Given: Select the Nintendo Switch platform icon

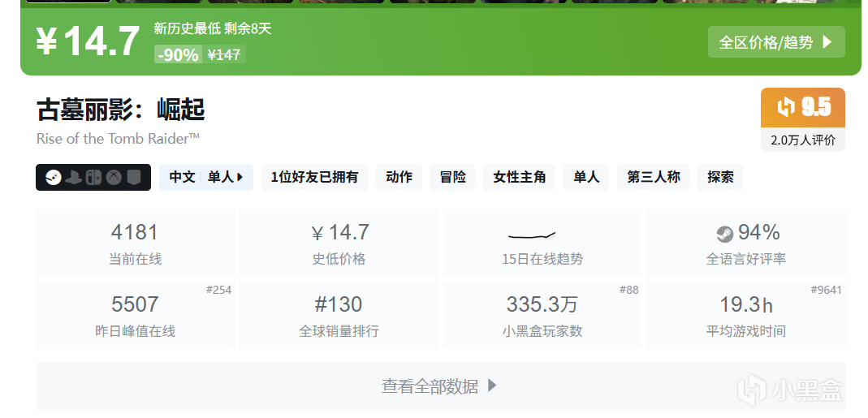Looking at the screenshot, I should (x=93, y=178).
